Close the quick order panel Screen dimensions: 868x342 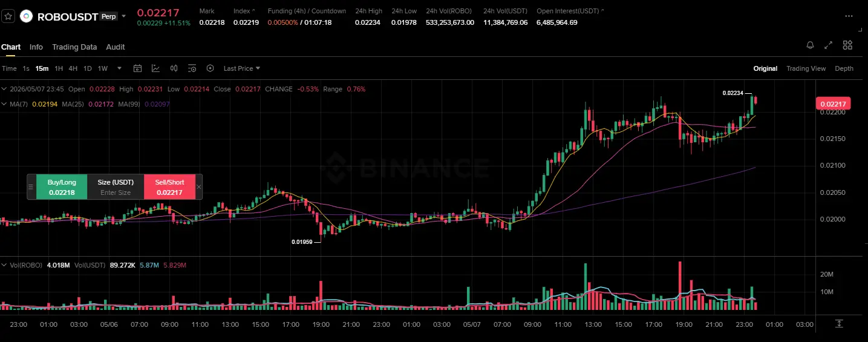coord(199,187)
